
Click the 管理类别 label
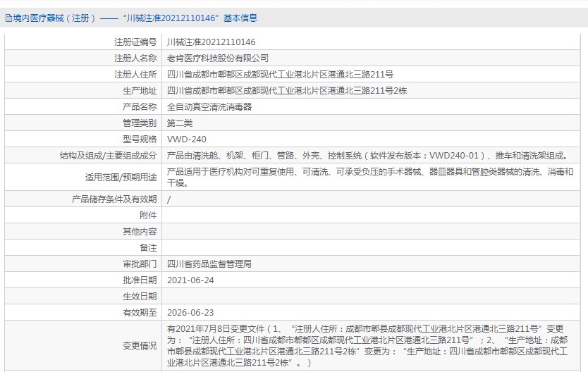[x=140, y=123]
